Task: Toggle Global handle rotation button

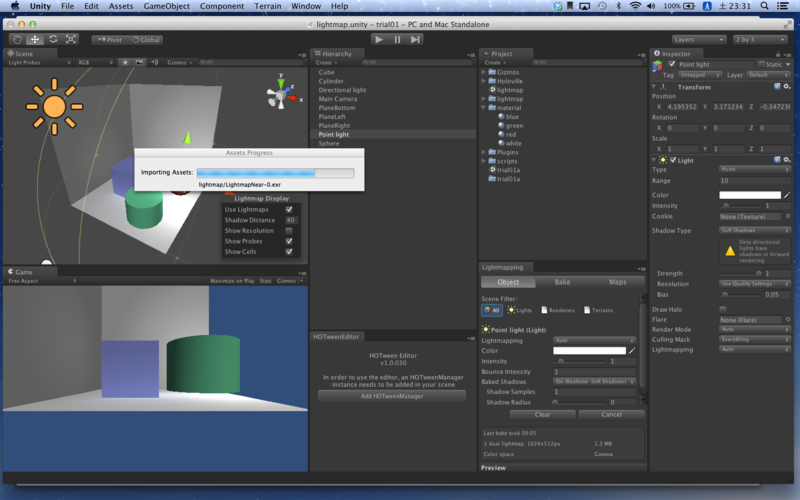Action: tap(145, 40)
